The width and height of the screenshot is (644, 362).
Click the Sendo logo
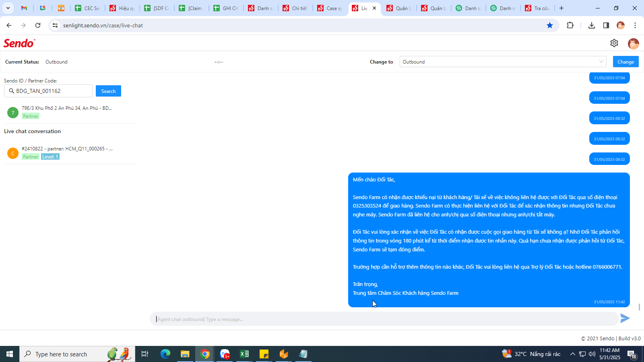(x=19, y=43)
